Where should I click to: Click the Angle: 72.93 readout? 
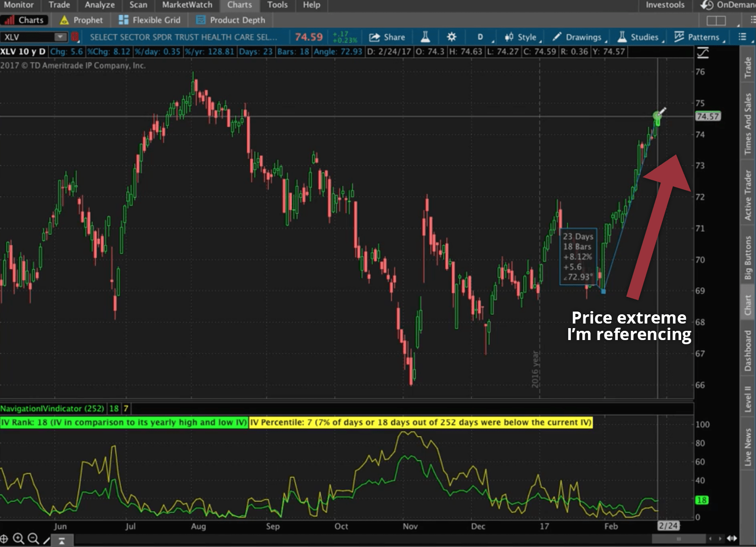point(338,51)
